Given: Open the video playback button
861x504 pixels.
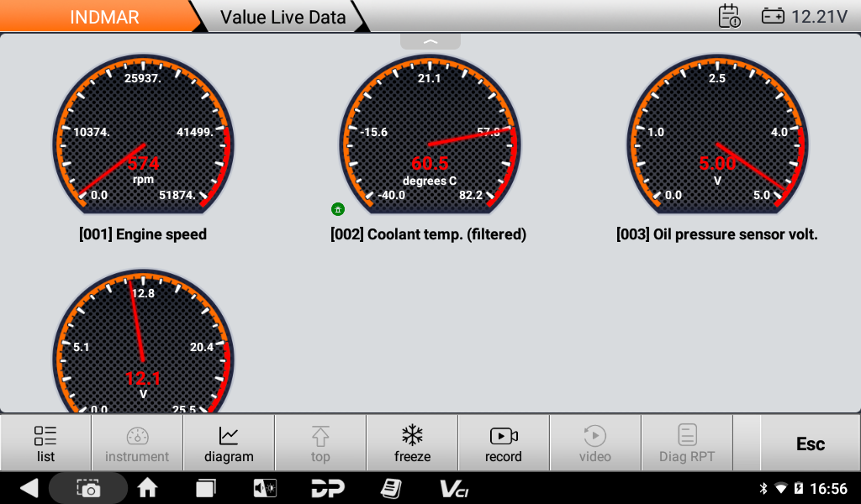Looking at the screenshot, I should click(x=595, y=444).
